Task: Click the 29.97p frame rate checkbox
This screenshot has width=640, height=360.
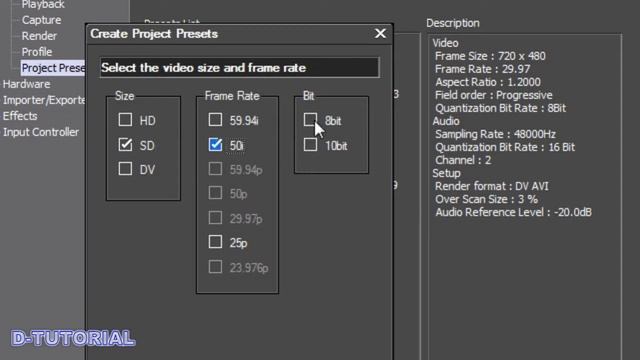Action: pos(215,218)
